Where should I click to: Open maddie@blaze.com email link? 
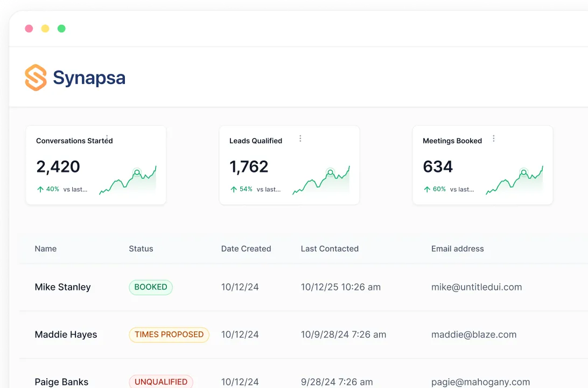473,335
